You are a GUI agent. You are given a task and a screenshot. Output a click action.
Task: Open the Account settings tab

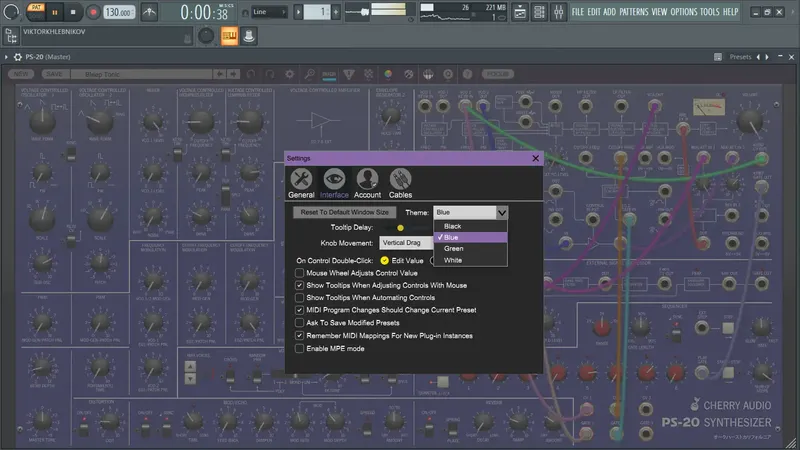coord(367,181)
